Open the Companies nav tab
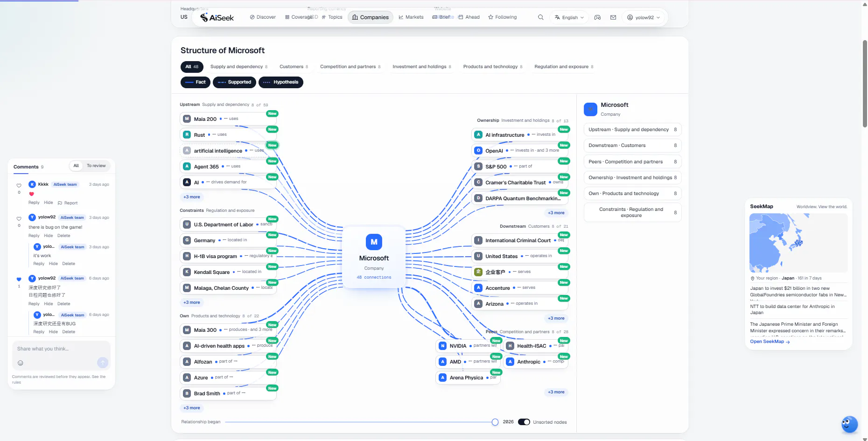 (371, 17)
